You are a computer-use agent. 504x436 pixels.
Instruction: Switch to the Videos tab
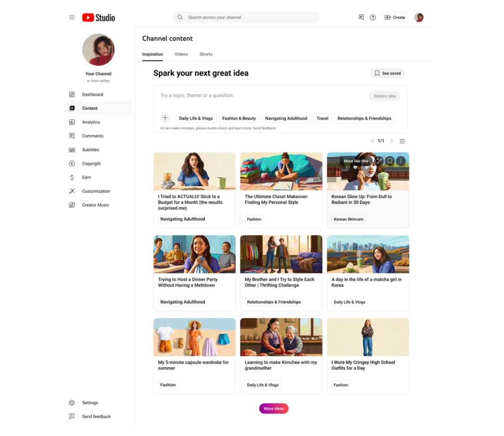tap(181, 54)
